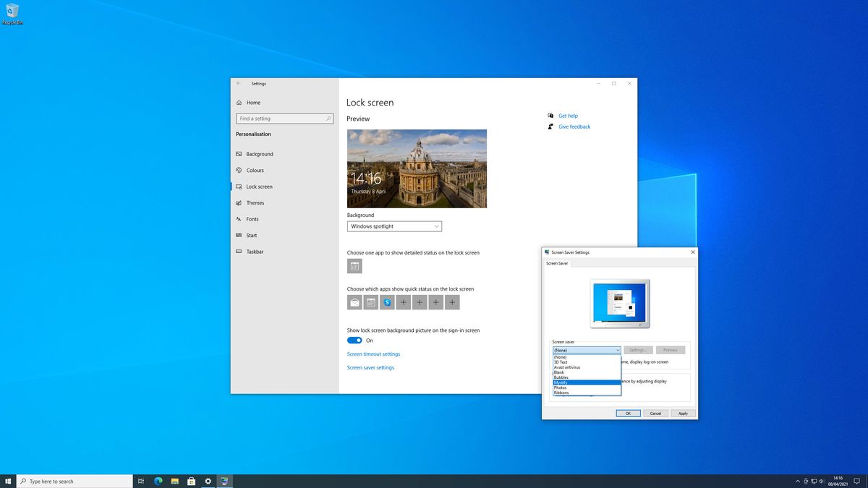The image size is (868, 488).
Task: Open Start settings in sidebar
Action: pyautogui.click(x=251, y=235)
